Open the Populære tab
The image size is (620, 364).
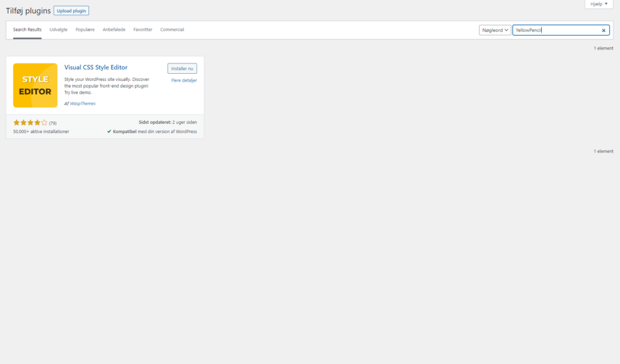click(85, 30)
